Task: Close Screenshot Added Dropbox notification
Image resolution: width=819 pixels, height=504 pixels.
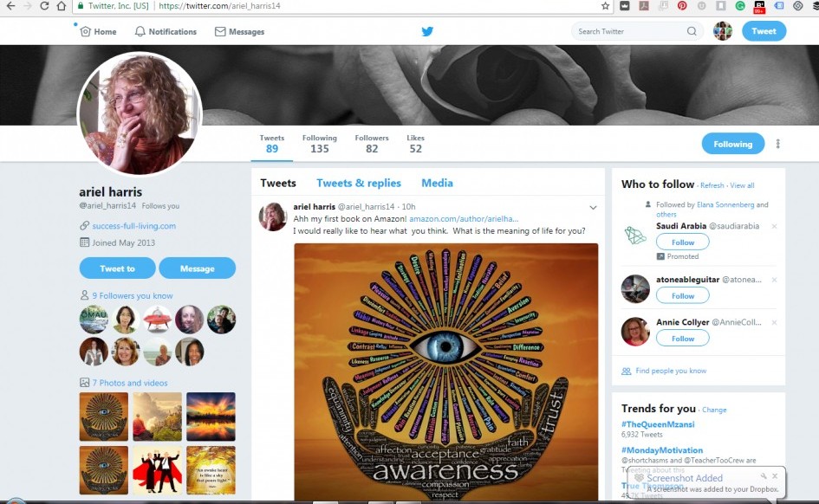Action: point(775,475)
